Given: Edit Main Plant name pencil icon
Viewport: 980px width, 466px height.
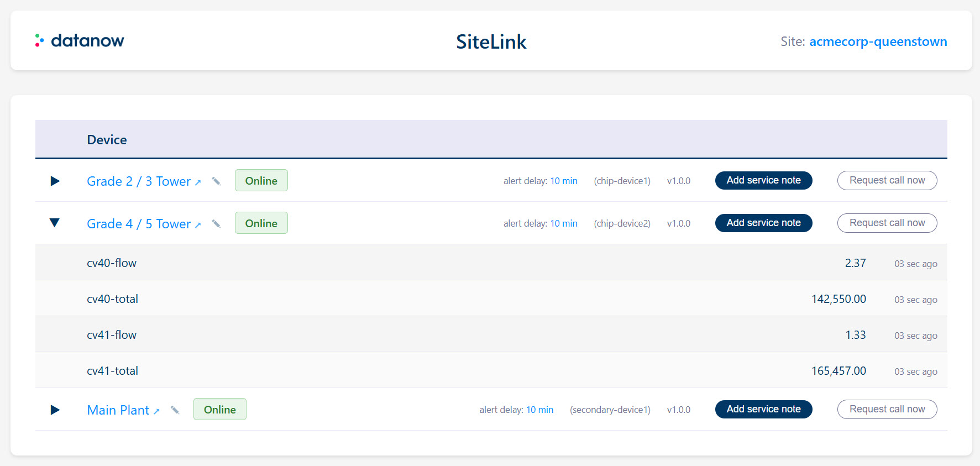Looking at the screenshot, I should click(175, 410).
